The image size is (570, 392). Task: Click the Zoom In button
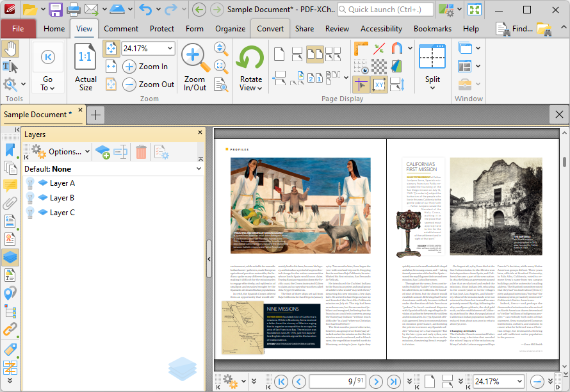(x=145, y=67)
